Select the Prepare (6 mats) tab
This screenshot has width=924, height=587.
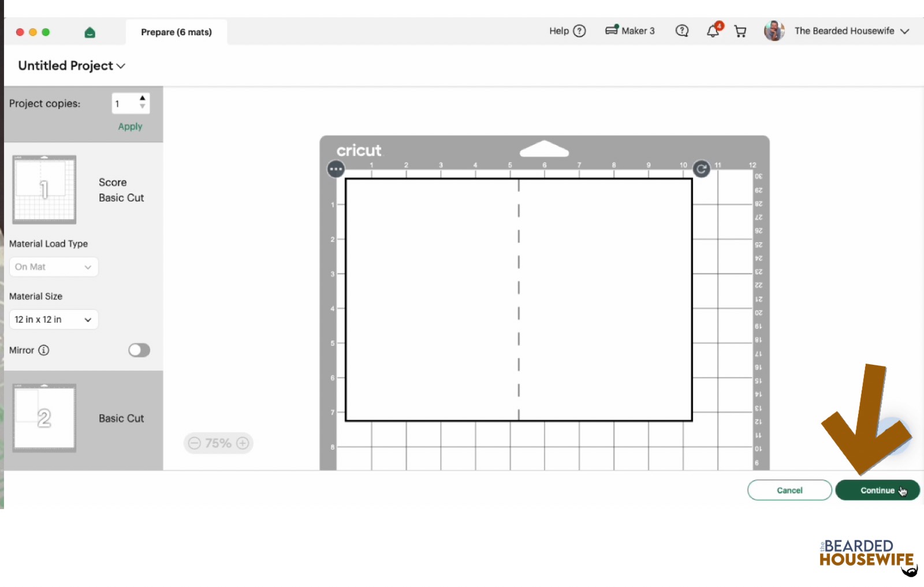click(176, 32)
